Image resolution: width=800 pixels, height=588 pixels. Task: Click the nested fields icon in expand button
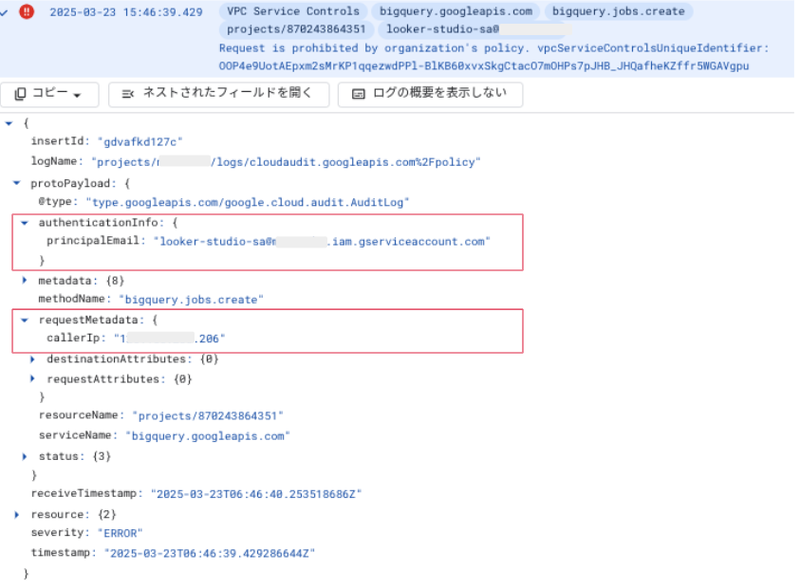[x=128, y=94]
